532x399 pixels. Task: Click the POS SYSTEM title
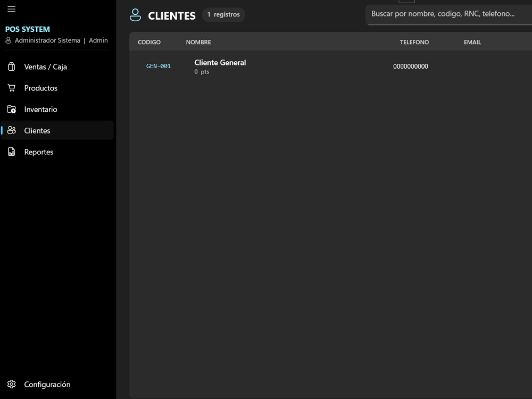pos(28,29)
